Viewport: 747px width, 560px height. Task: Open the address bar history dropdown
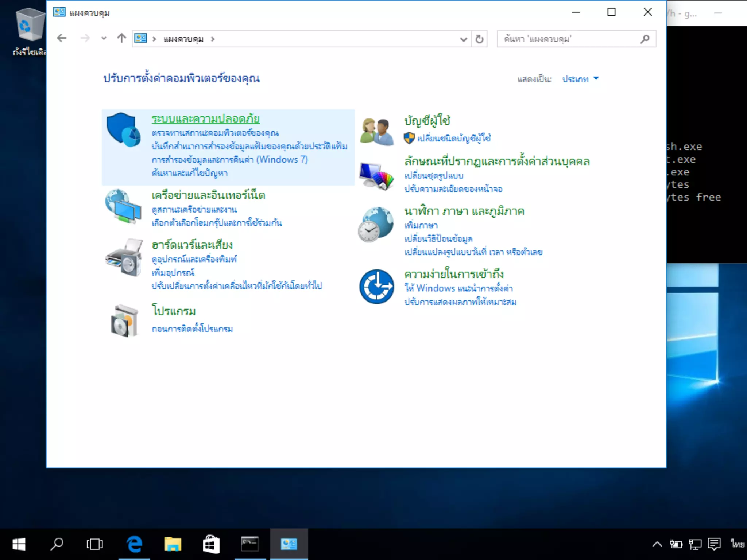(463, 39)
